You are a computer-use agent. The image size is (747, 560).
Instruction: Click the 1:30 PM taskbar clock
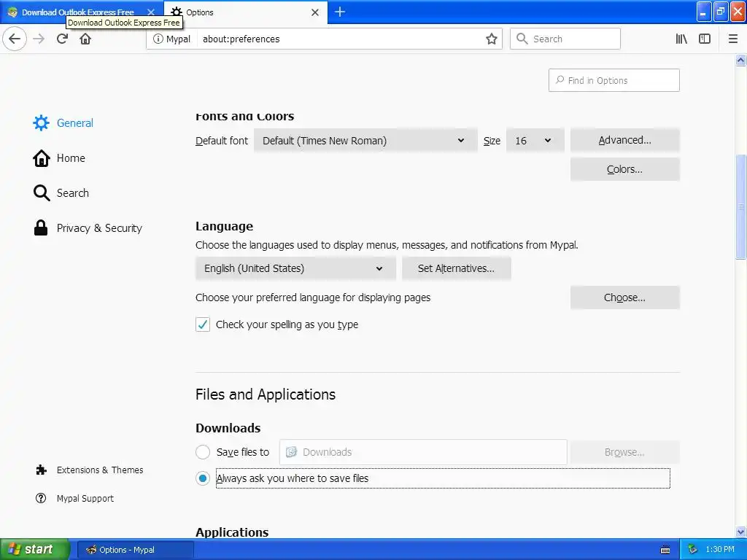click(x=720, y=550)
